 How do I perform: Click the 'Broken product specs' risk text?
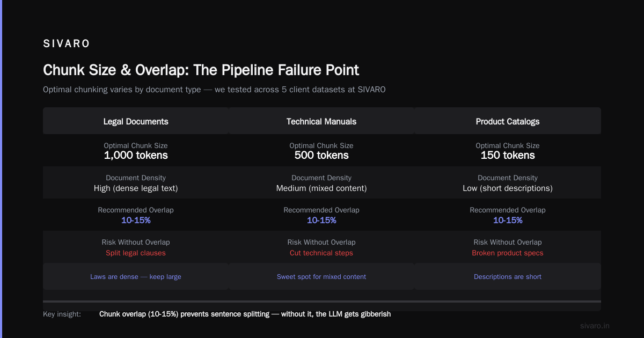(x=508, y=253)
